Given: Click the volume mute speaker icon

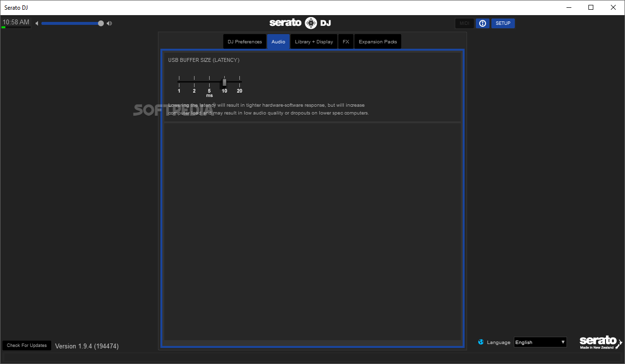Looking at the screenshot, I should [37, 23].
